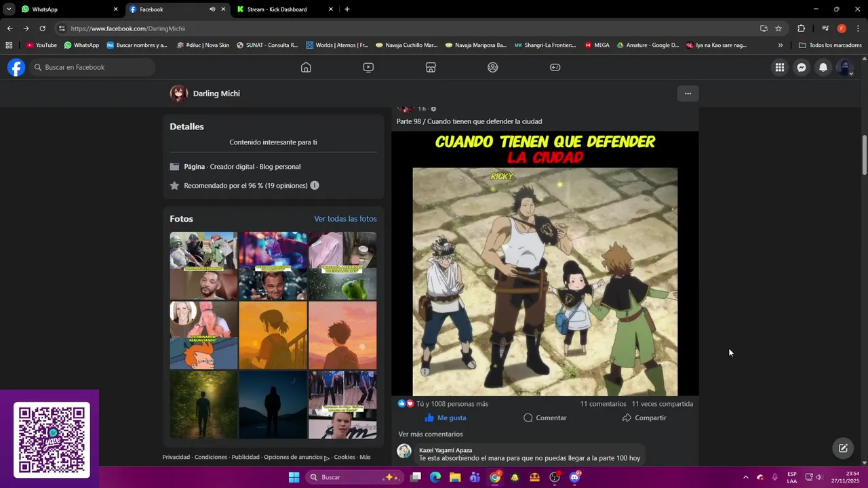
Task: Click Comentar on the post
Action: pyautogui.click(x=545, y=418)
